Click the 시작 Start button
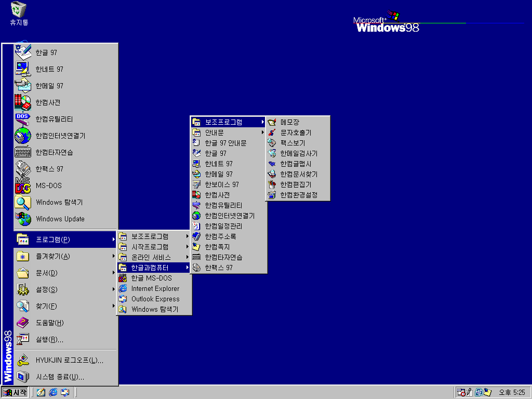The image size is (532, 399). coord(15,392)
